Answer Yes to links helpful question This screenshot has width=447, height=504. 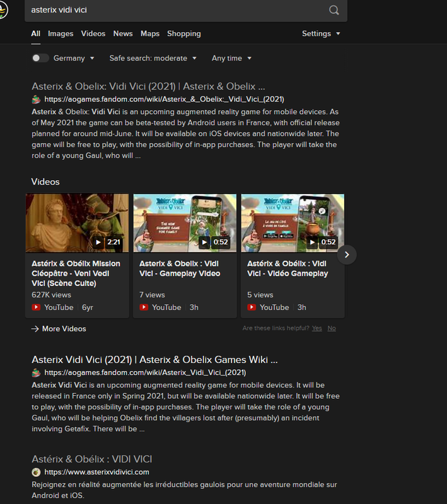[316, 328]
